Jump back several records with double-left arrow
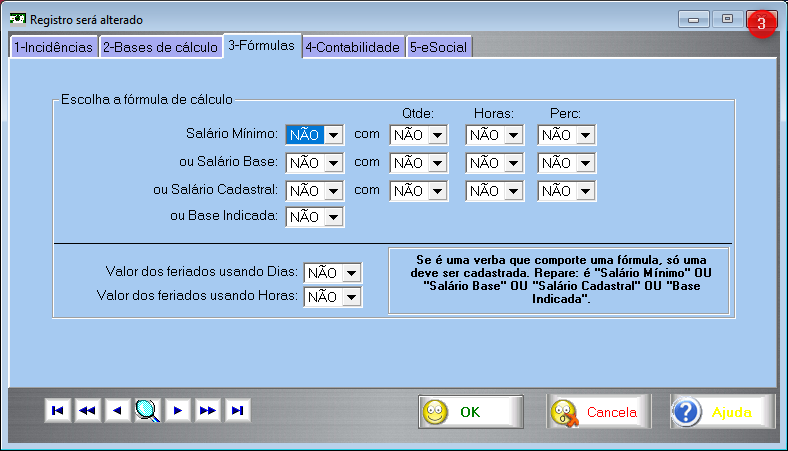The width and height of the screenshot is (788, 451). [x=88, y=410]
